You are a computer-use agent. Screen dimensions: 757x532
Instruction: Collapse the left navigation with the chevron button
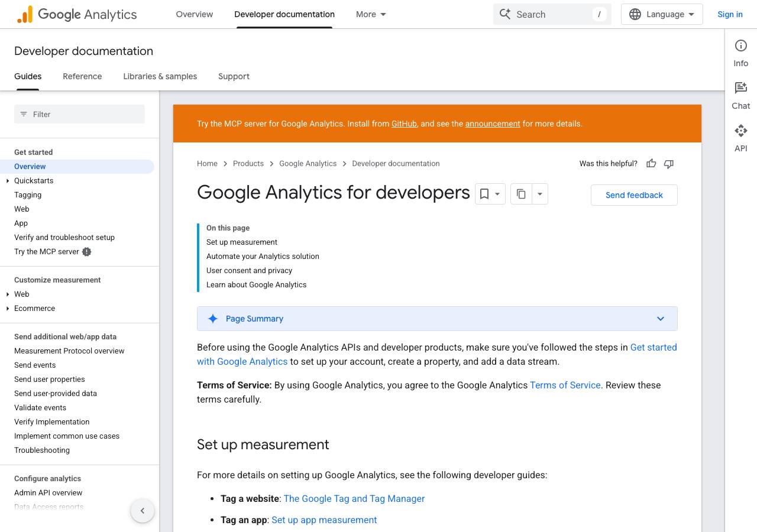(x=143, y=511)
